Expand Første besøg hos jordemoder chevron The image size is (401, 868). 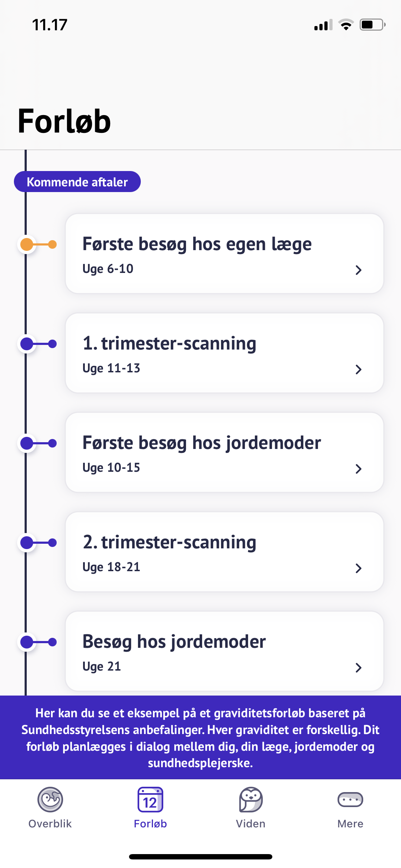[359, 469]
